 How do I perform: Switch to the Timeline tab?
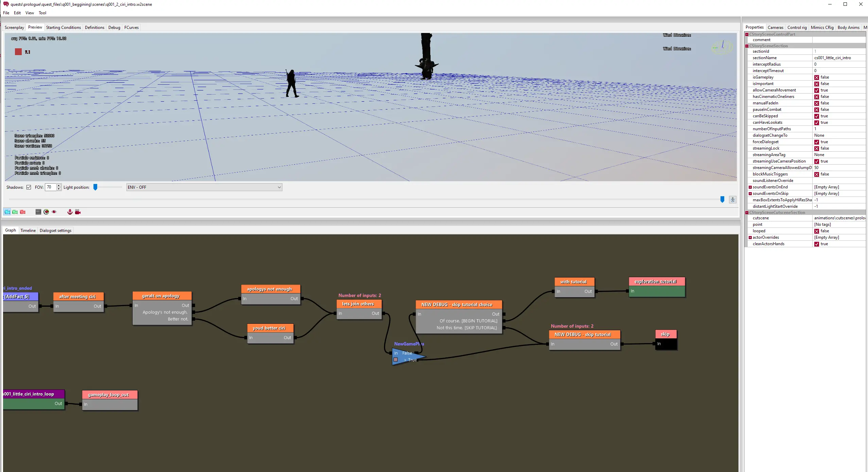[28, 231]
